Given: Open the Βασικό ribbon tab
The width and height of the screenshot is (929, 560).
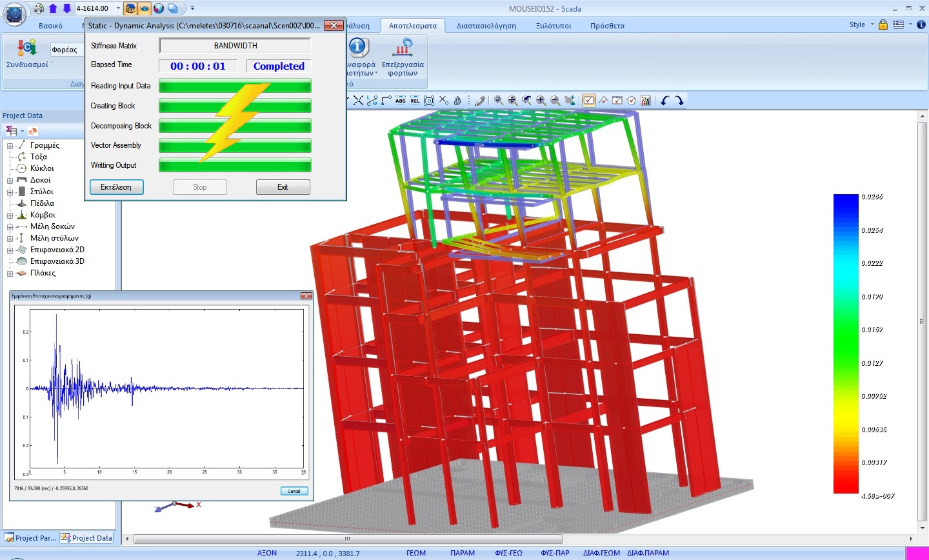Looking at the screenshot, I should click(50, 26).
